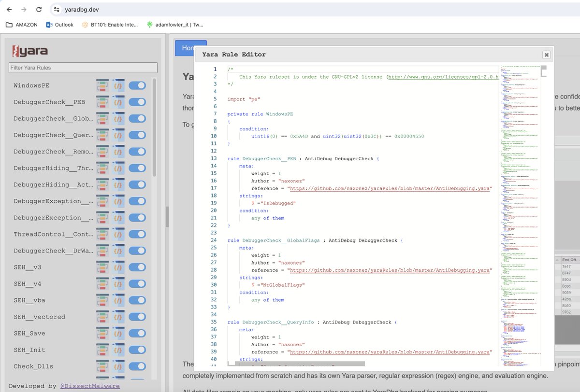
Task: Open flow diagram icon for SEH__vba rule
Action: (x=102, y=300)
